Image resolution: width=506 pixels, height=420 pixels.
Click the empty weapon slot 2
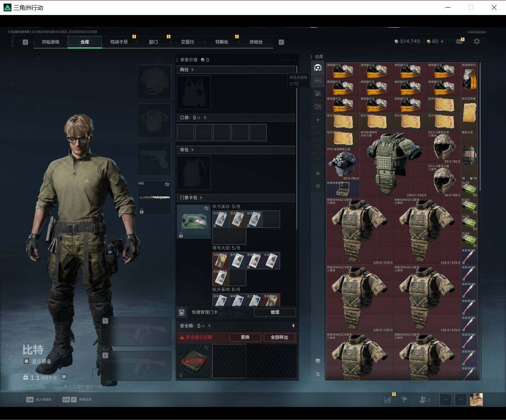(x=136, y=365)
